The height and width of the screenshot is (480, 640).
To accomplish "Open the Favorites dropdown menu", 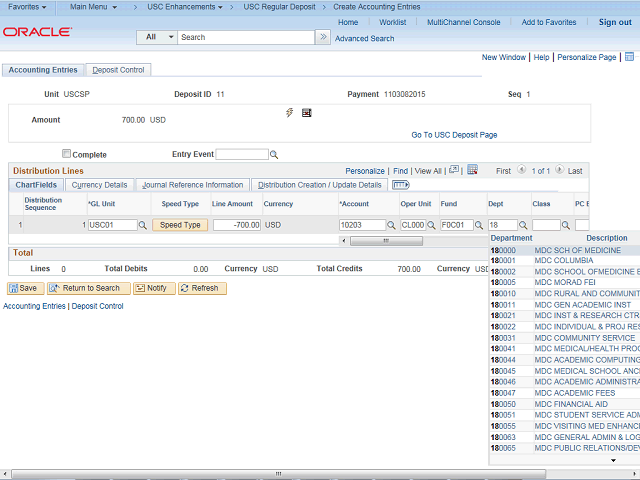I will [29, 7].
